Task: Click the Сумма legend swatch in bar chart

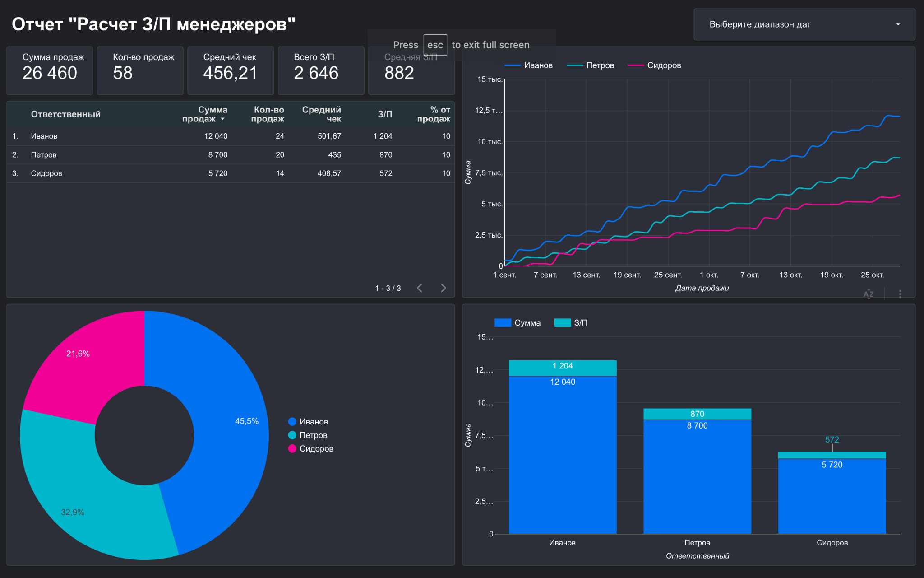Action: [x=503, y=322]
